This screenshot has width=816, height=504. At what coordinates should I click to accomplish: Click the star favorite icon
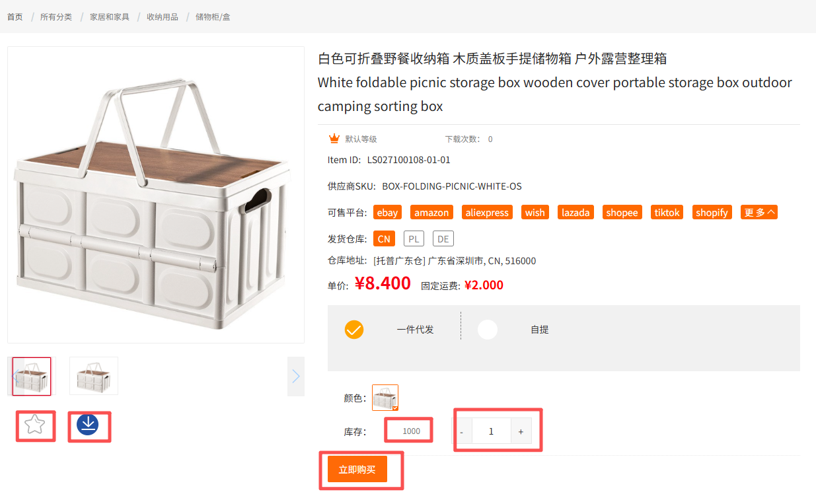pyautogui.click(x=34, y=425)
